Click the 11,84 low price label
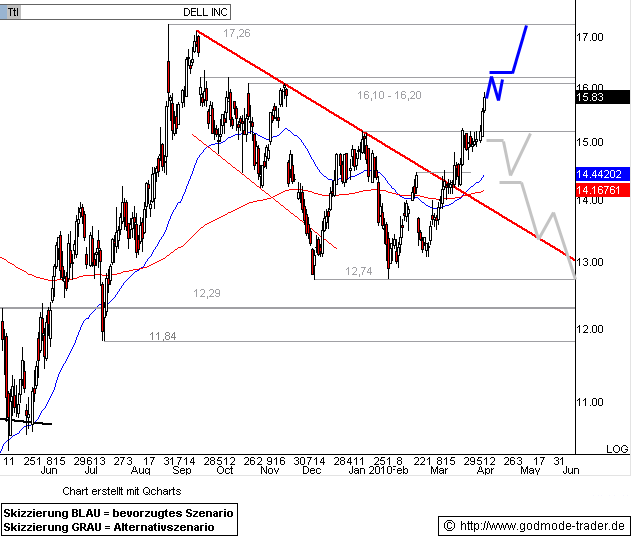631x539 pixels. click(163, 336)
